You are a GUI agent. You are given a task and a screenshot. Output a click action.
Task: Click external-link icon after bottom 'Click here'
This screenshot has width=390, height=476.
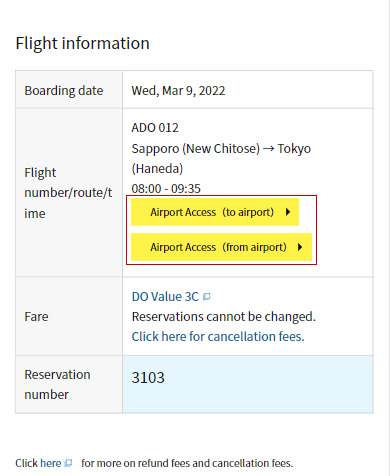coord(68,463)
